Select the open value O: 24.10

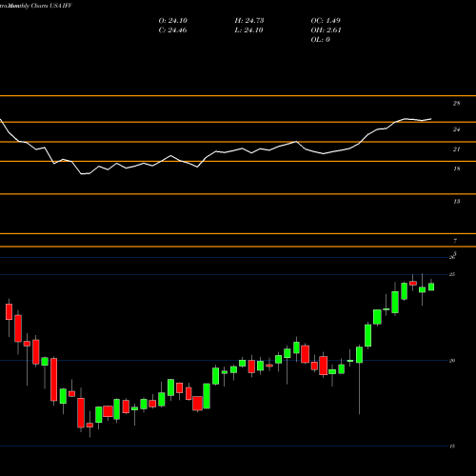[173, 21]
